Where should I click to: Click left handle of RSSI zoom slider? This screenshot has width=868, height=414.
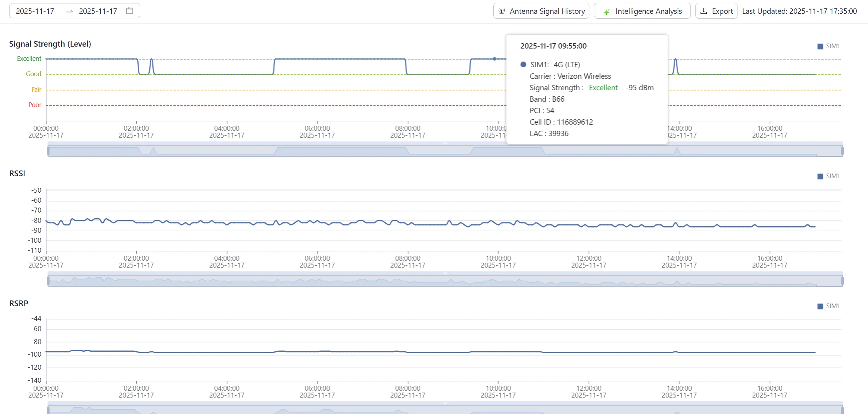[x=48, y=281]
